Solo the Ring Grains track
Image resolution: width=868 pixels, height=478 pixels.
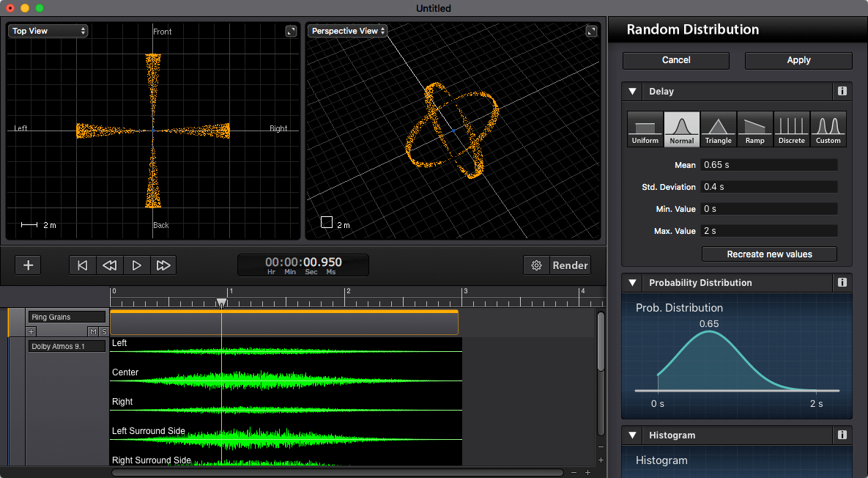pos(103,331)
